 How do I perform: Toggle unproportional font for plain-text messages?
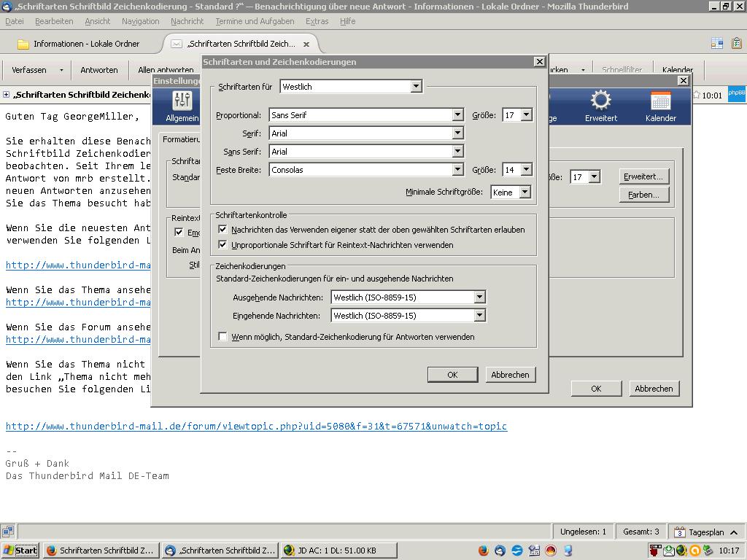click(x=223, y=245)
